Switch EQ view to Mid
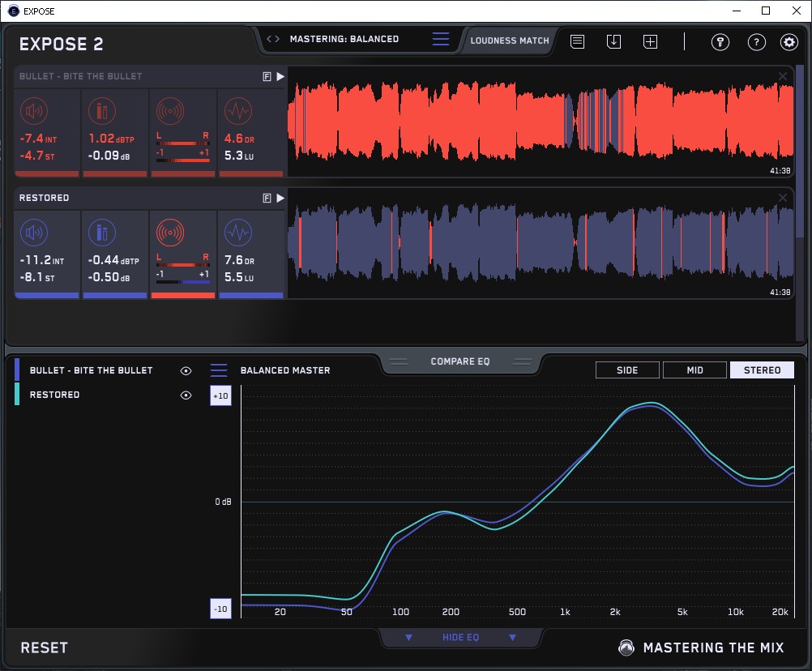Screen dimensions: 812x671 click(694, 370)
